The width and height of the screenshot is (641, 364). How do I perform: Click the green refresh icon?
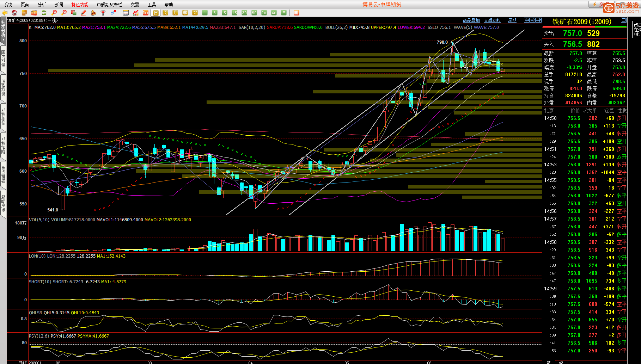click(44, 13)
